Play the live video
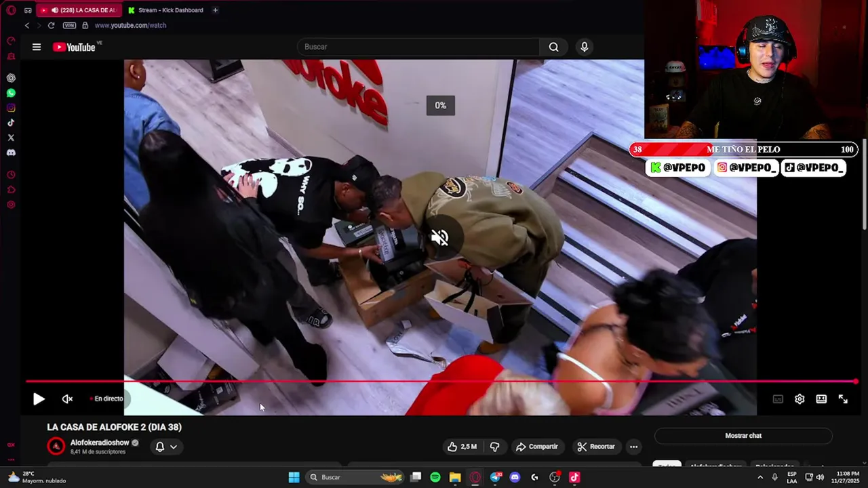 click(x=39, y=399)
